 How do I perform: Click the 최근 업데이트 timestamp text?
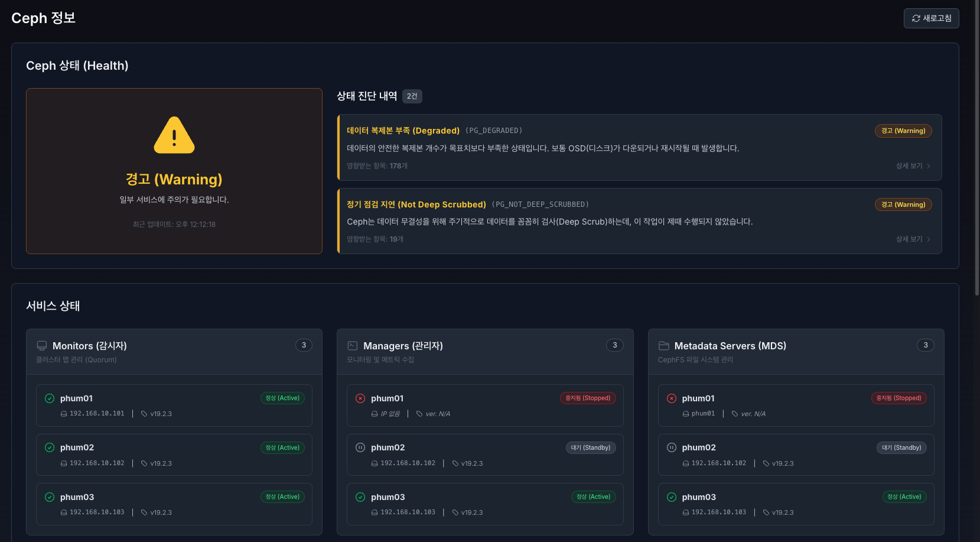coord(174,225)
